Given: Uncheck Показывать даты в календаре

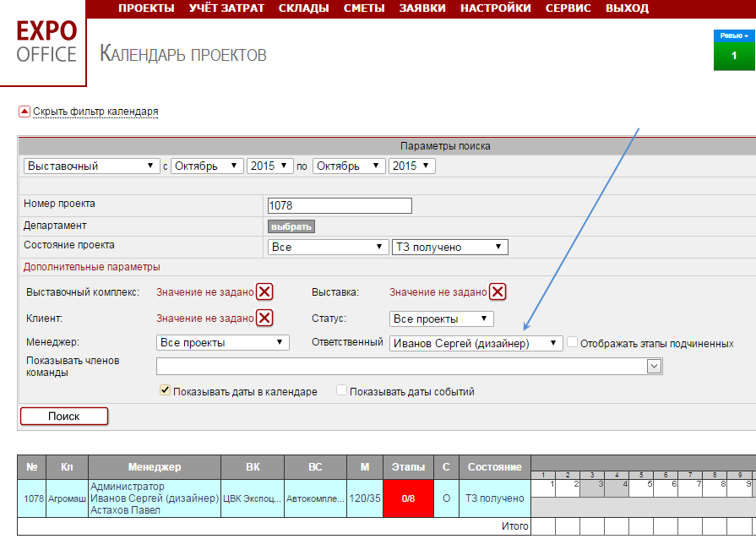Looking at the screenshot, I should point(165,391).
